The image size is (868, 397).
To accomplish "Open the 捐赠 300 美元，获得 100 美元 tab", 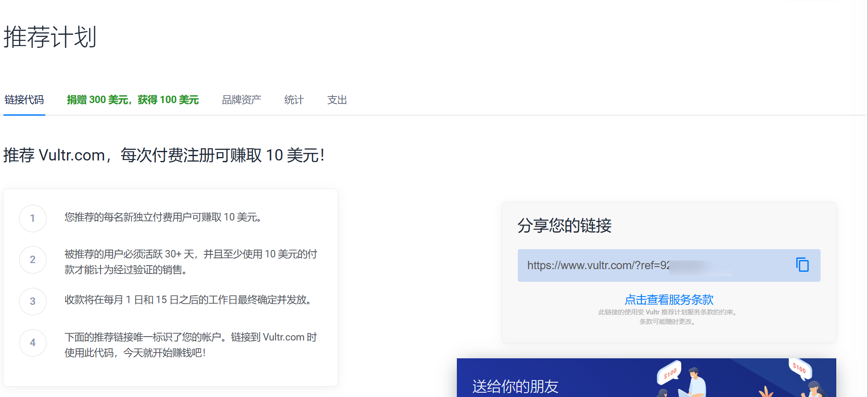I will [133, 100].
